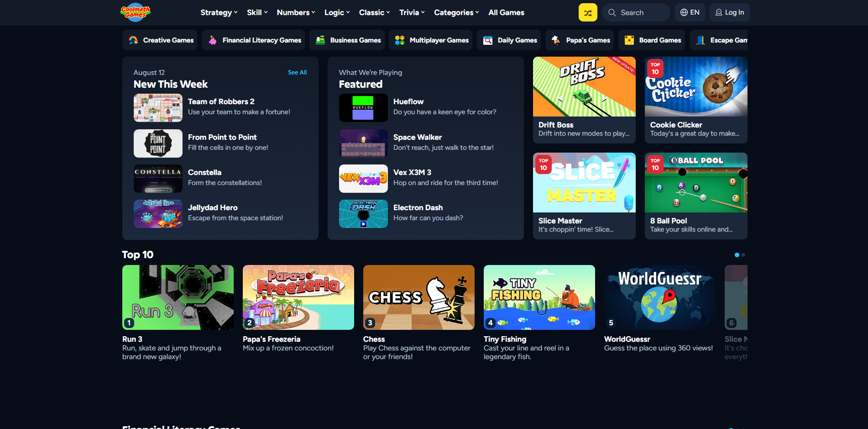Open Run 3 in the Top 10 row
The width and height of the screenshot is (868, 429).
[x=178, y=297]
